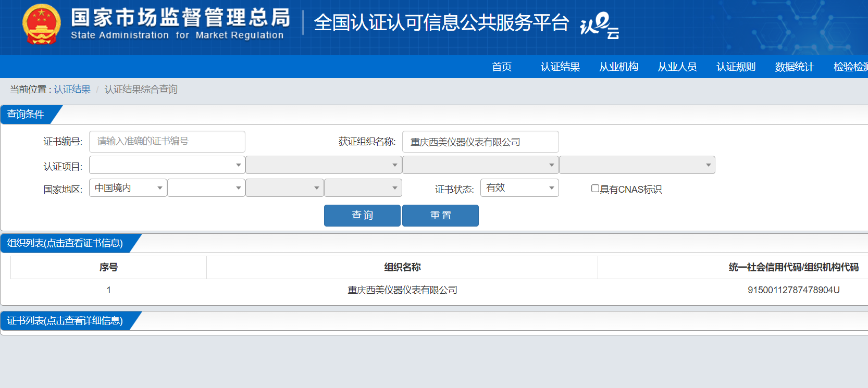Click the 全国认证认可信息公共服务平台 title
The width and height of the screenshot is (868, 388).
(441, 23)
